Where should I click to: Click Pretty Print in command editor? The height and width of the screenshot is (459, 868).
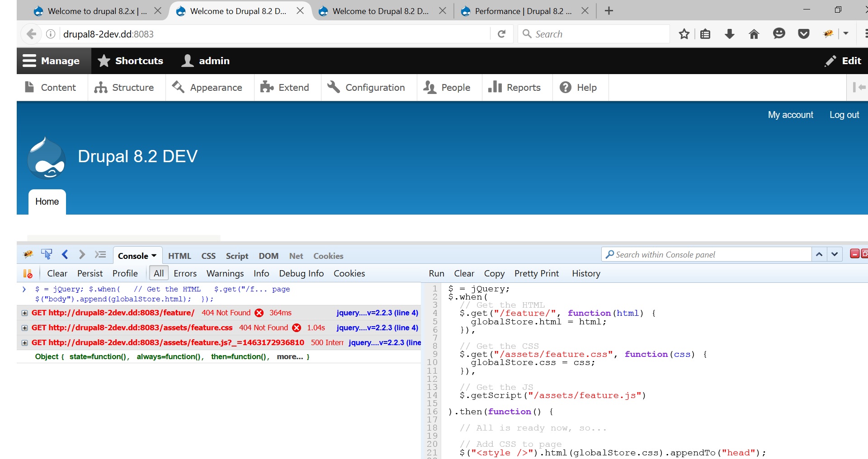coord(537,273)
